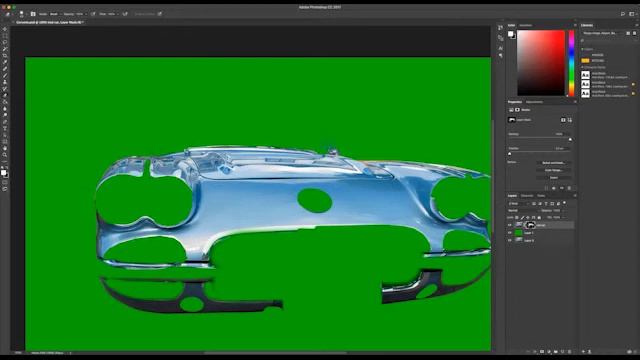Hide the top masked layer
640x360 pixels.
509,225
